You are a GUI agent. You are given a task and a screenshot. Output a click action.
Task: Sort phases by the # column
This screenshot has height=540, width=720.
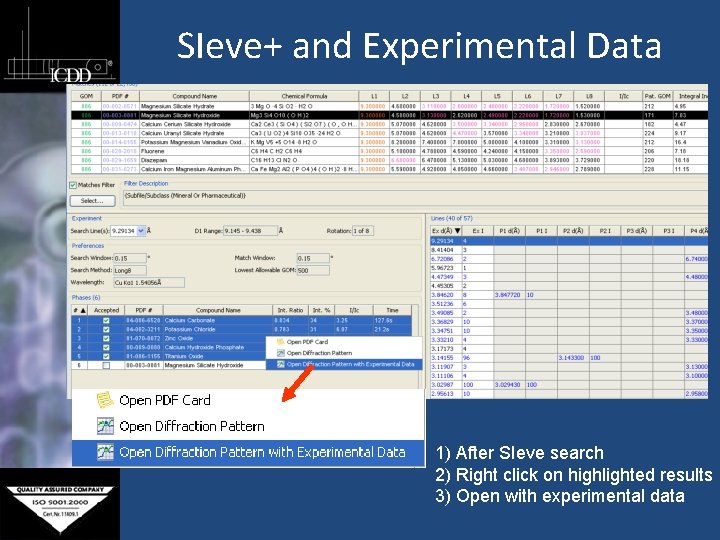pyautogui.click(x=79, y=310)
